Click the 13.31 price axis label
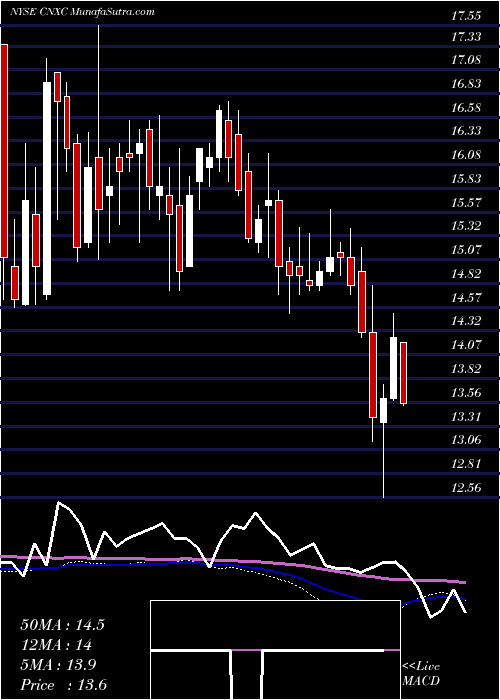This screenshot has height=700, width=500. 466,417
